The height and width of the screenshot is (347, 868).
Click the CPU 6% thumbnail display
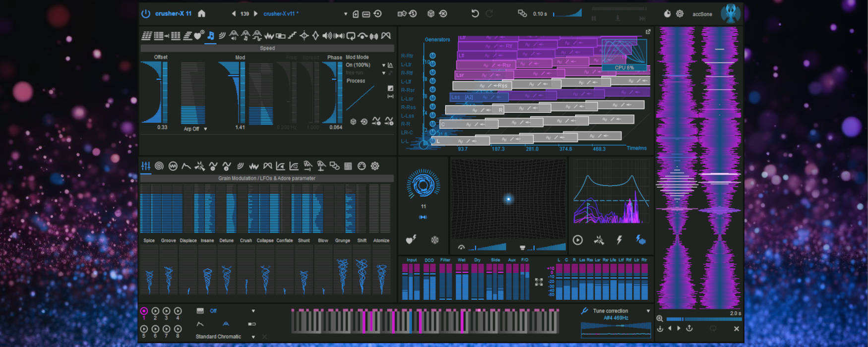(x=624, y=55)
